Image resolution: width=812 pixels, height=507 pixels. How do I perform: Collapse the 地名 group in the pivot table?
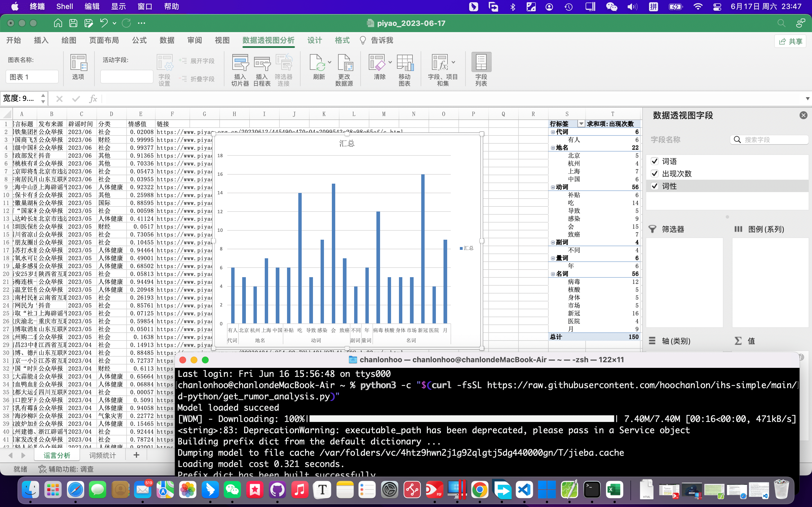click(553, 148)
